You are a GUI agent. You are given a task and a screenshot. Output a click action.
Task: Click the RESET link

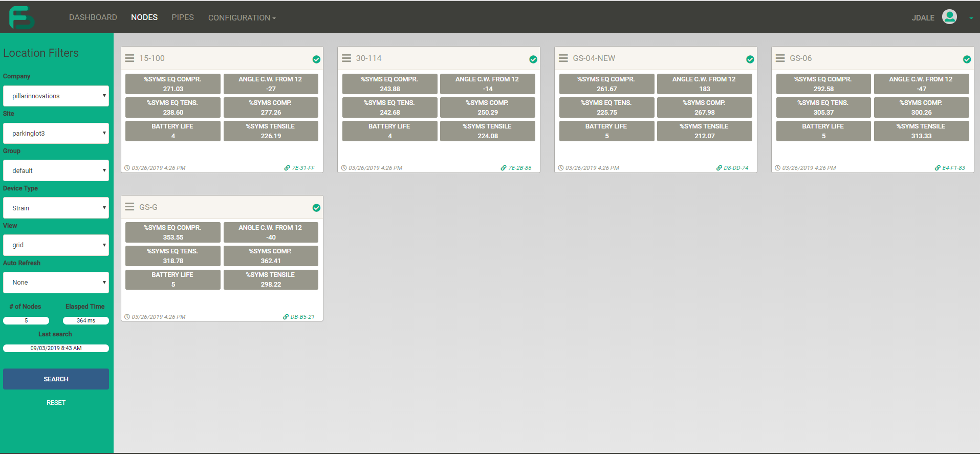coord(56,403)
